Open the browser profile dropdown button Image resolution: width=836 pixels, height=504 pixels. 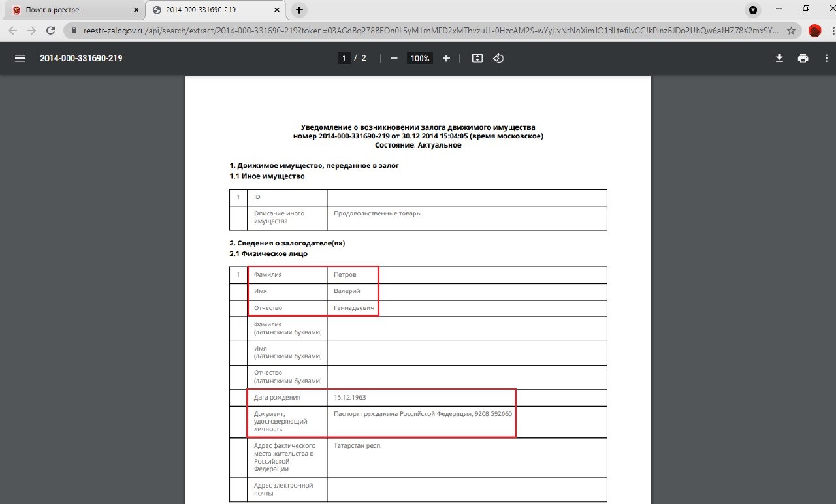pyautogui.click(x=753, y=10)
